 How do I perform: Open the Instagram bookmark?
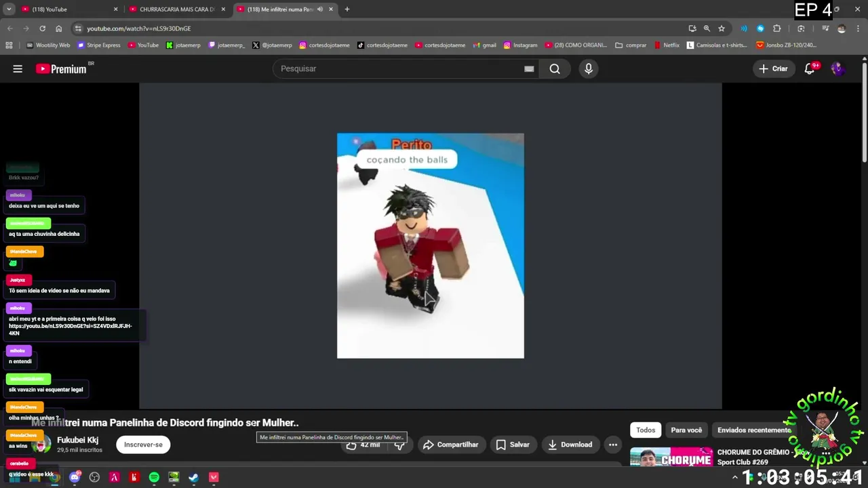(x=520, y=45)
